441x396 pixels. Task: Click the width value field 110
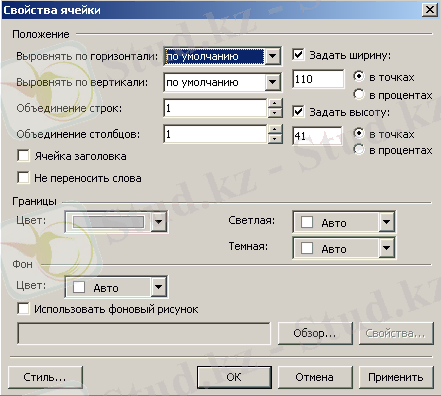(x=318, y=79)
